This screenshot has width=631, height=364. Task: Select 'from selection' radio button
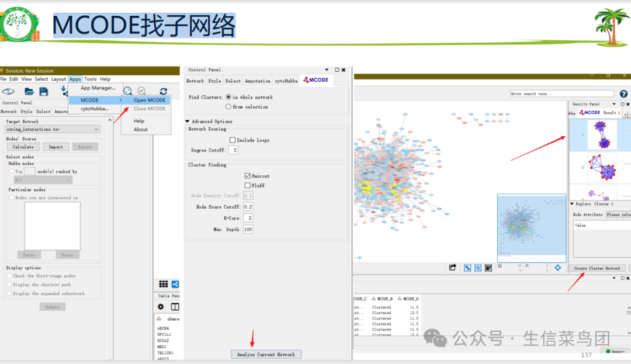[x=228, y=106]
